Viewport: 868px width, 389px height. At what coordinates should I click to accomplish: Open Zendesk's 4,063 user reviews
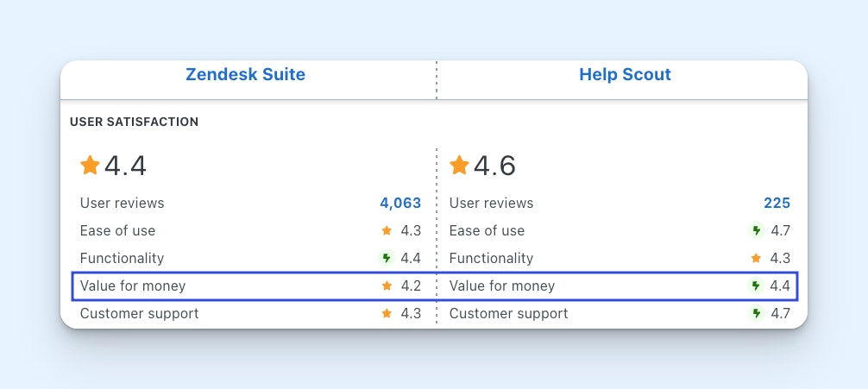tap(400, 203)
